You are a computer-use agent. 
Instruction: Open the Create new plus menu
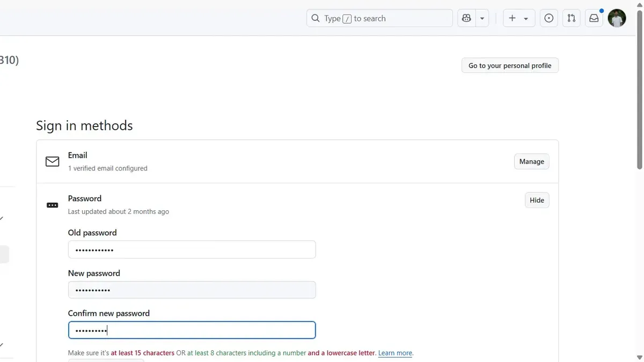coord(518,18)
